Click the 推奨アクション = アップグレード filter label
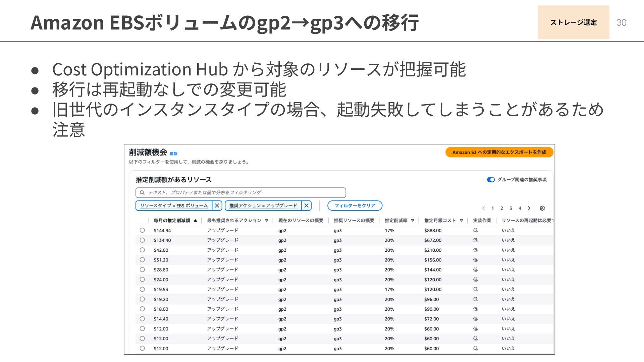 [x=263, y=205]
